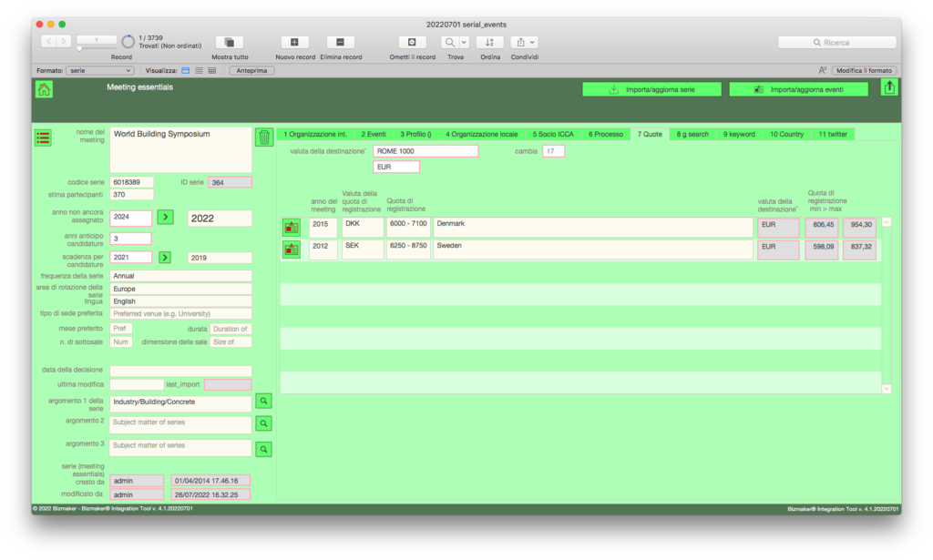
Task: Click scroll up arrow in quote list
Action: [886, 222]
